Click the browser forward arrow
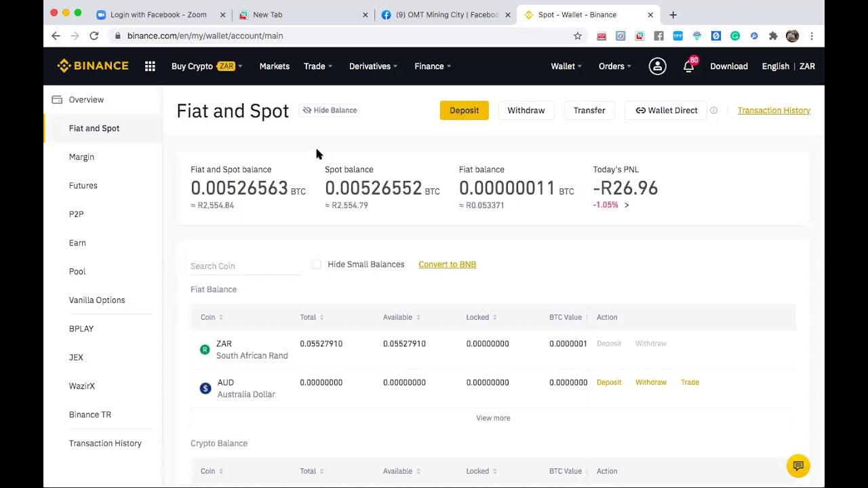Image resolution: width=868 pixels, height=488 pixels. [75, 36]
